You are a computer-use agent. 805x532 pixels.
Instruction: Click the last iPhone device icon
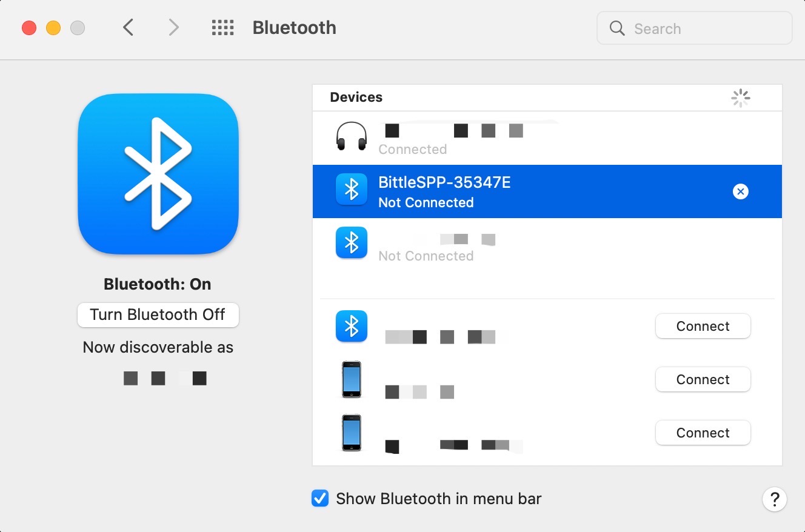pos(352,433)
